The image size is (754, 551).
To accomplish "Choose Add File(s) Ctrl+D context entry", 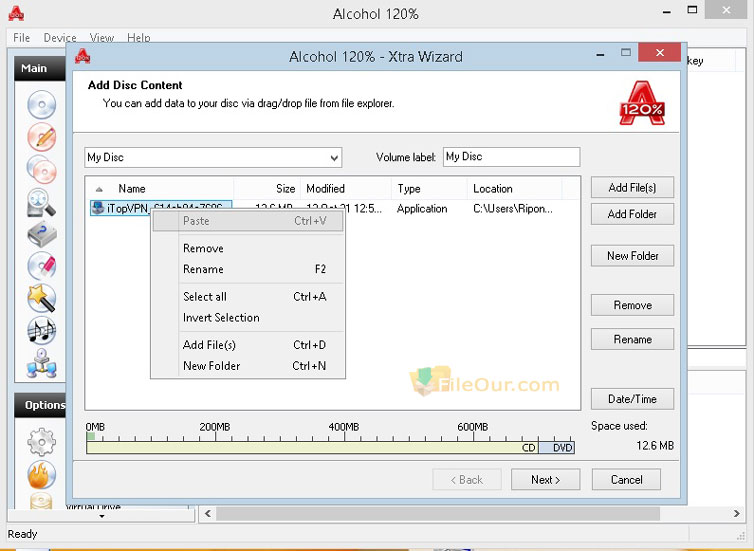I will [248, 345].
